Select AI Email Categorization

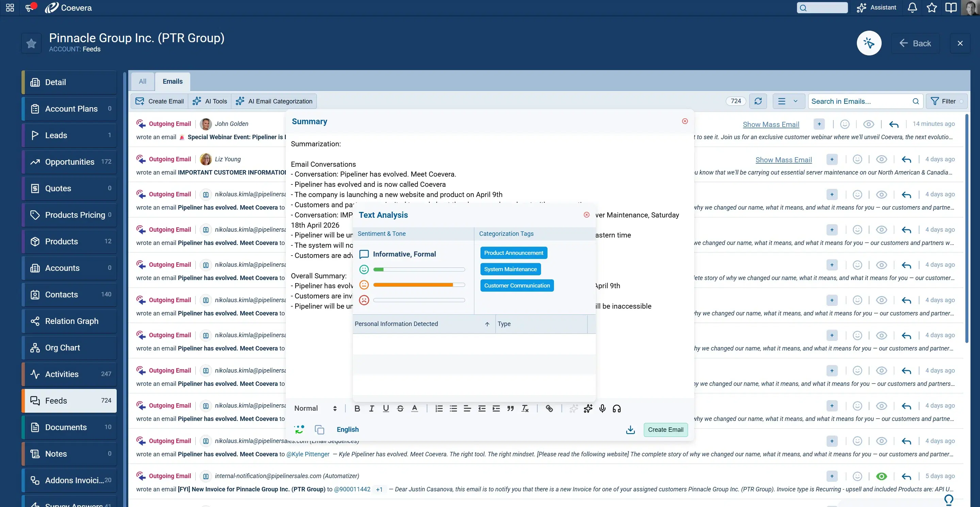point(274,101)
